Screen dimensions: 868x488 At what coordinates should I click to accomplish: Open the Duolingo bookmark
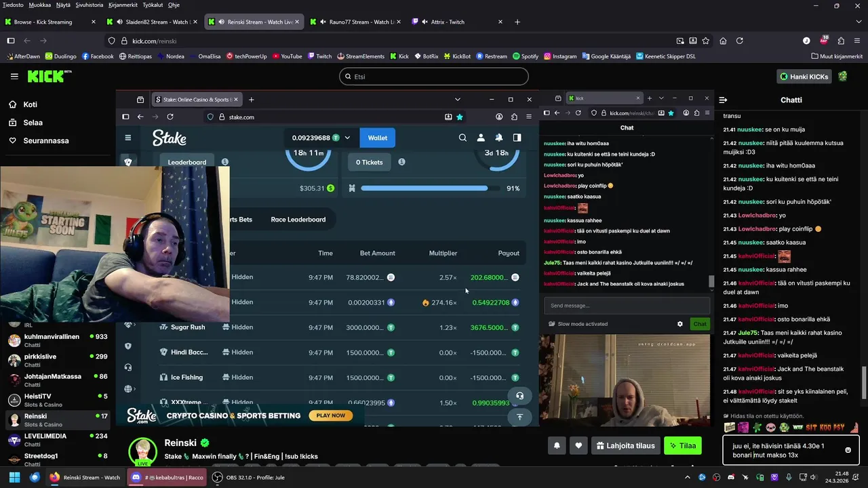pyautogui.click(x=61, y=56)
